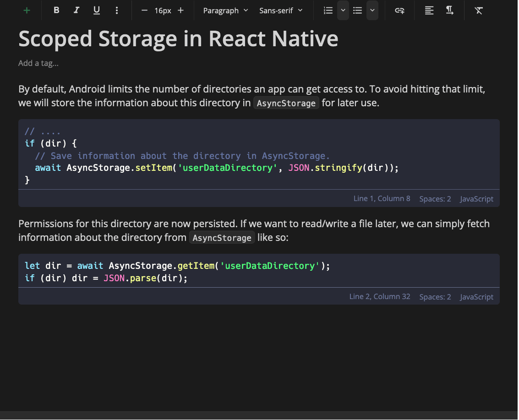
Task: Open more formatting options menu
Action: coord(117,10)
